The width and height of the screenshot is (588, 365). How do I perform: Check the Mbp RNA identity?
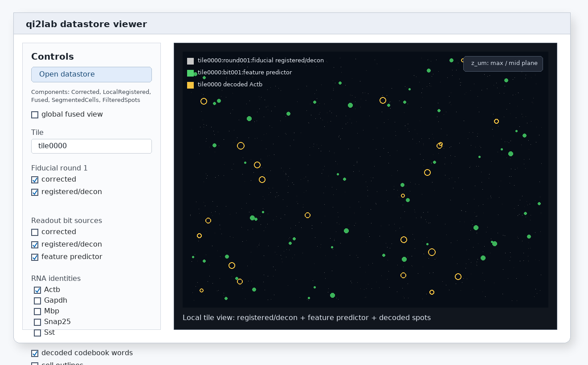pos(37,312)
